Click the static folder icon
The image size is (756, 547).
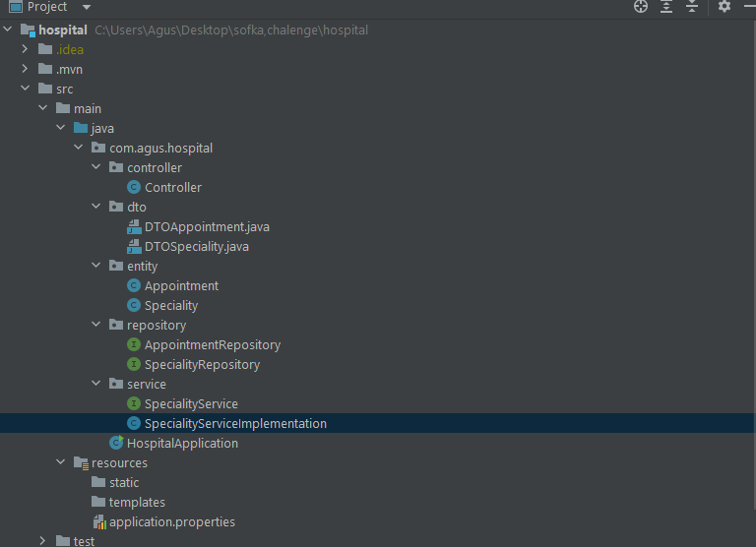(98, 482)
